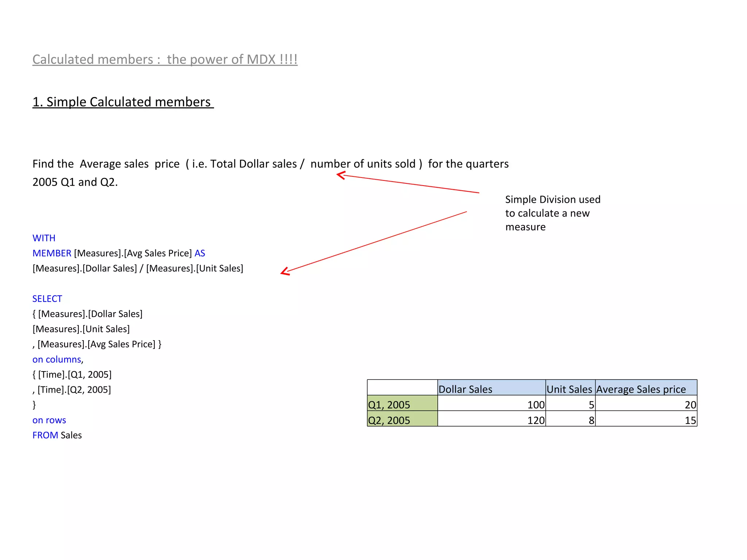Viewport: 747px width, 560px height.
Task: Click the WITH keyword
Action: point(44,238)
